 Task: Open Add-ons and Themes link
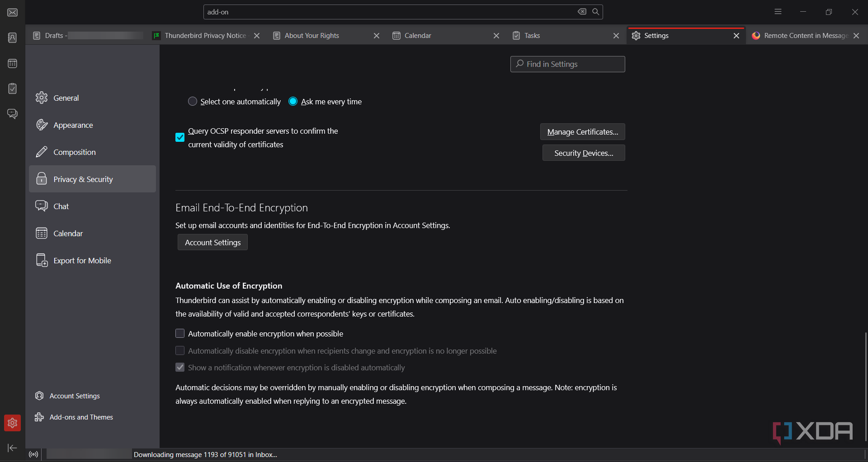74,417
